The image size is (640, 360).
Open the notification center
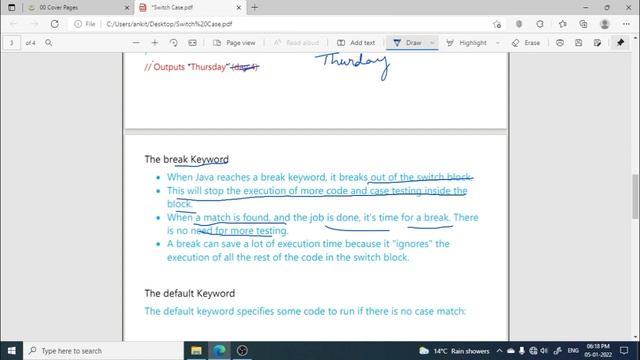coord(624,351)
